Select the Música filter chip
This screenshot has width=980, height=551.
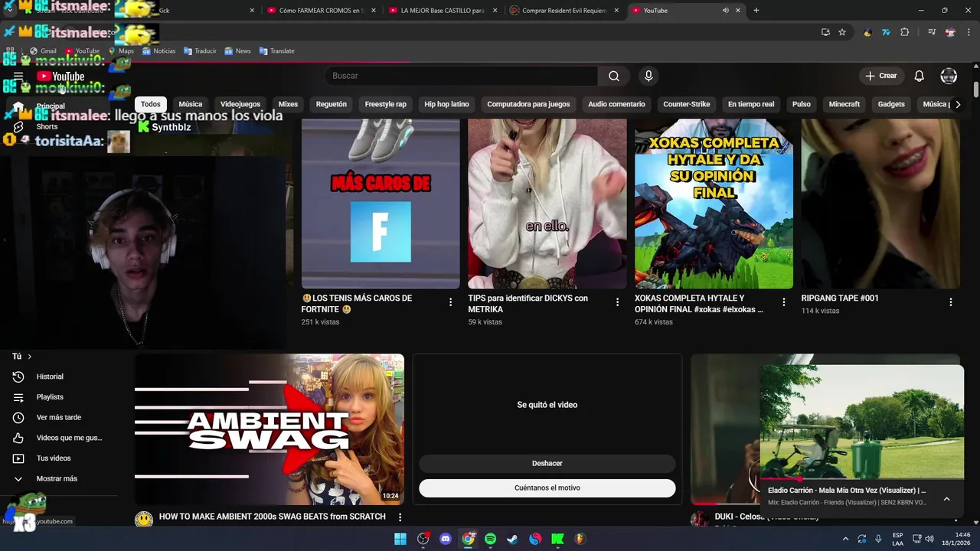point(191,104)
